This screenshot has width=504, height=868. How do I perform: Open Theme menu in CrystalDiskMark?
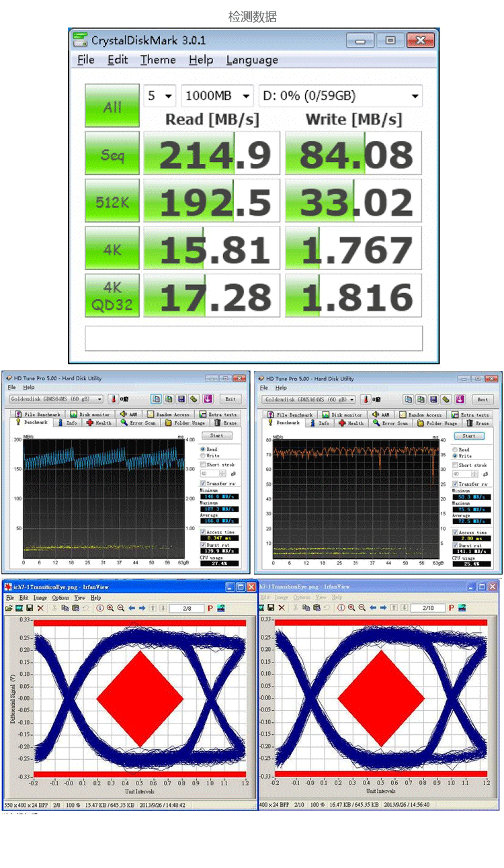pos(158,60)
